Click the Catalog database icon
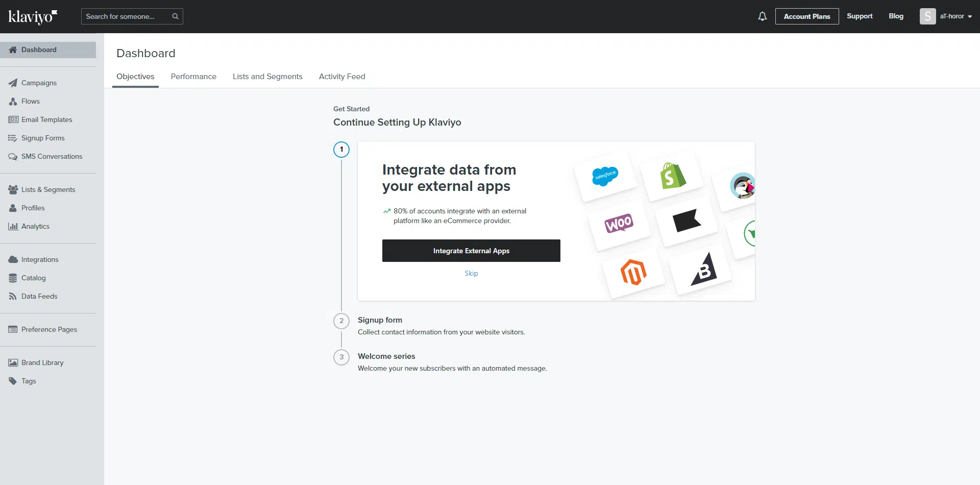 (13, 278)
